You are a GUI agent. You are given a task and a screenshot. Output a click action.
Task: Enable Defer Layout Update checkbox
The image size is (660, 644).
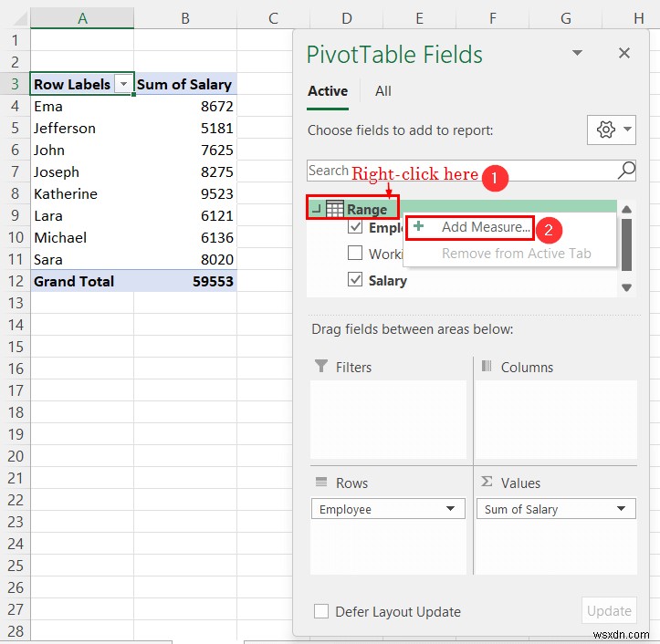pos(321,612)
